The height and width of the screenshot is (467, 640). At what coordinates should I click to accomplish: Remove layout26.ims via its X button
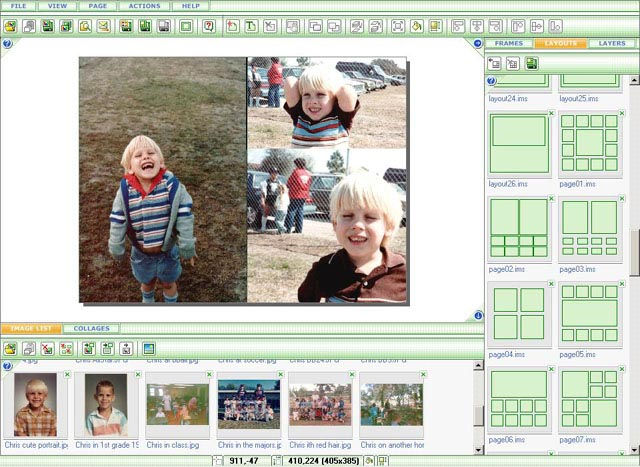click(551, 113)
